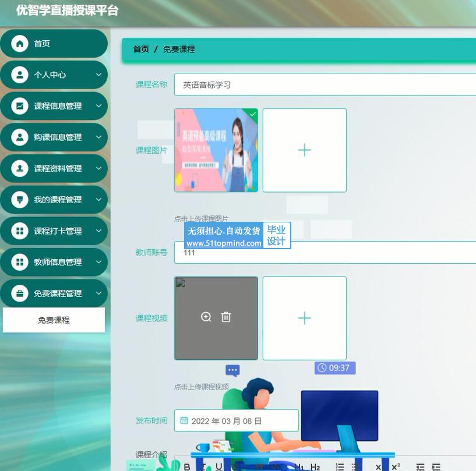Open the 课程资料管理 sidebar menu

click(x=54, y=169)
